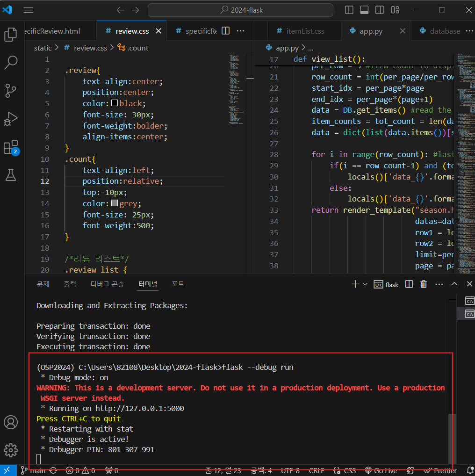This screenshot has width=475, height=476.
Task: Click the 2024-flask command center search box
Action: (x=240, y=10)
